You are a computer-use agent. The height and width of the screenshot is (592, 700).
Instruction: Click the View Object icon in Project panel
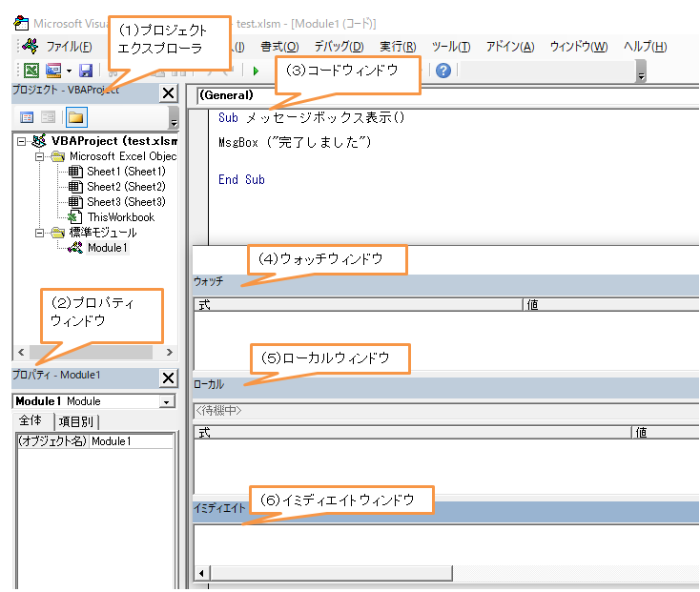point(48,117)
